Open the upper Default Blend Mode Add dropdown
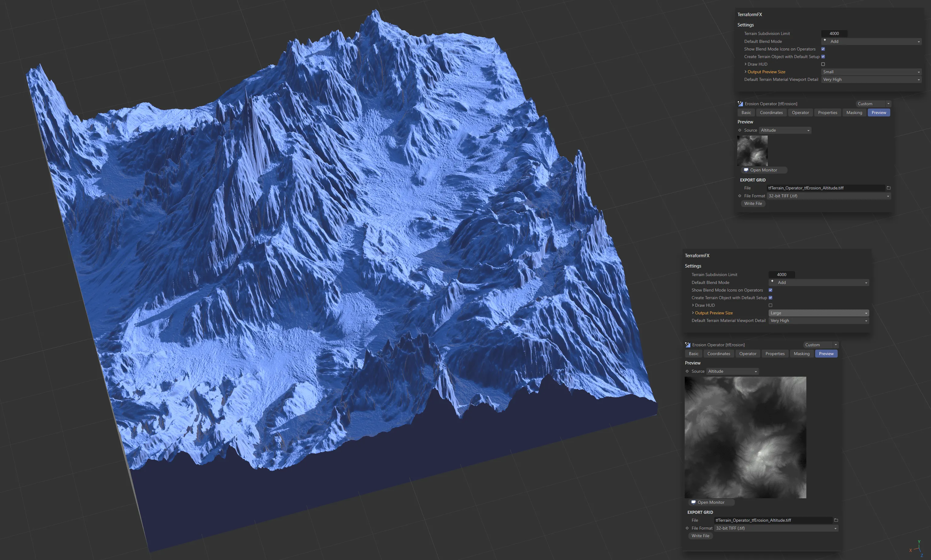The height and width of the screenshot is (560, 931). 871,42
